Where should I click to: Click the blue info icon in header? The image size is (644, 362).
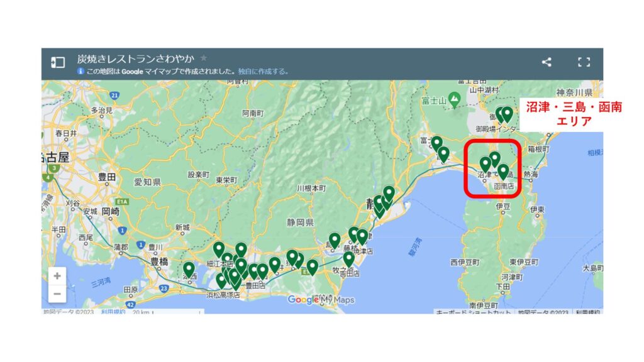[x=80, y=71]
